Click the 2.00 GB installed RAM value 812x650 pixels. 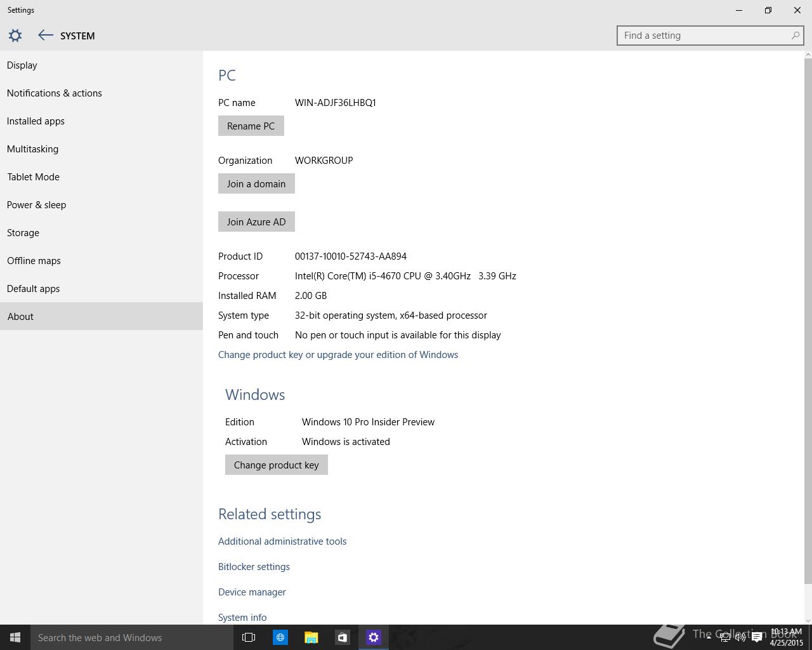pyautogui.click(x=311, y=296)
